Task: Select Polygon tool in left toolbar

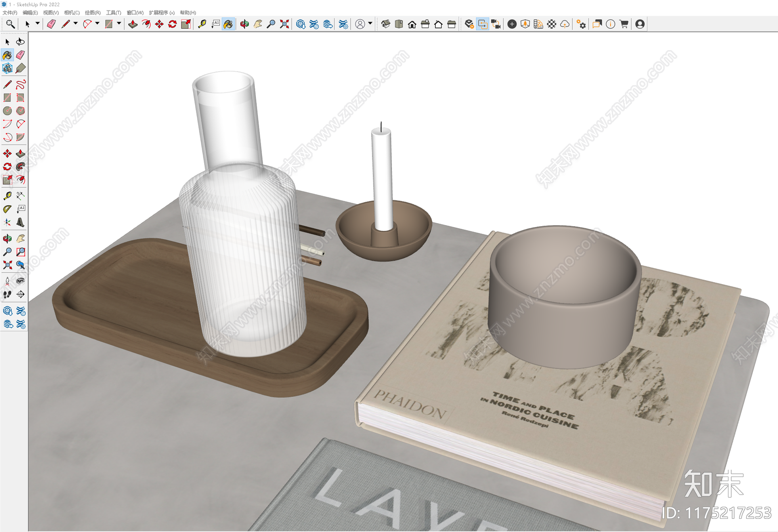Action: 20,111
